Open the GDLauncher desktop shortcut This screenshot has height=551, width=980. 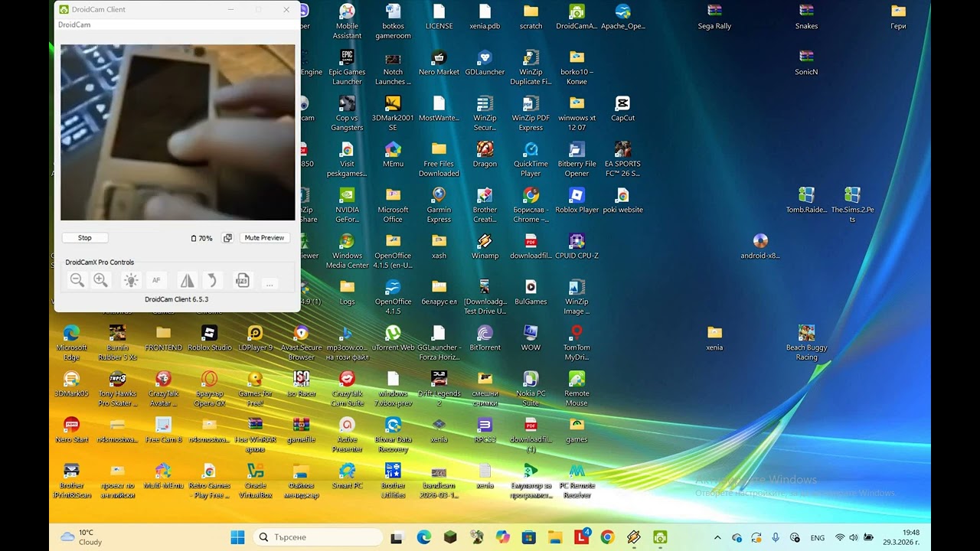tap(485, 63)
